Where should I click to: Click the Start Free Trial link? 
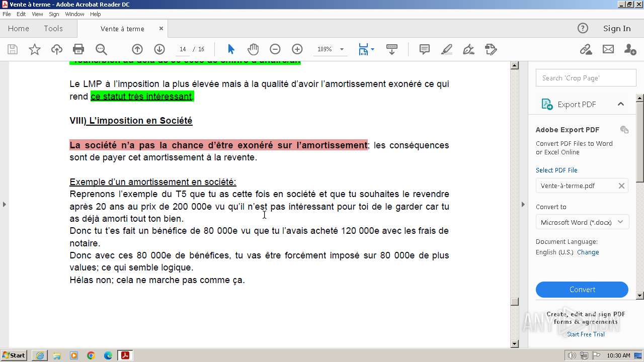[x=586, y=334]
